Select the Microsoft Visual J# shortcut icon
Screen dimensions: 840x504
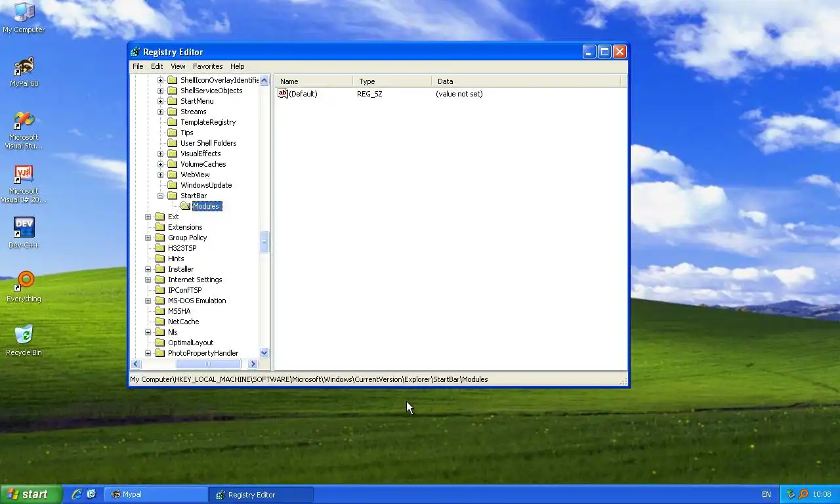tap(24, 175)
